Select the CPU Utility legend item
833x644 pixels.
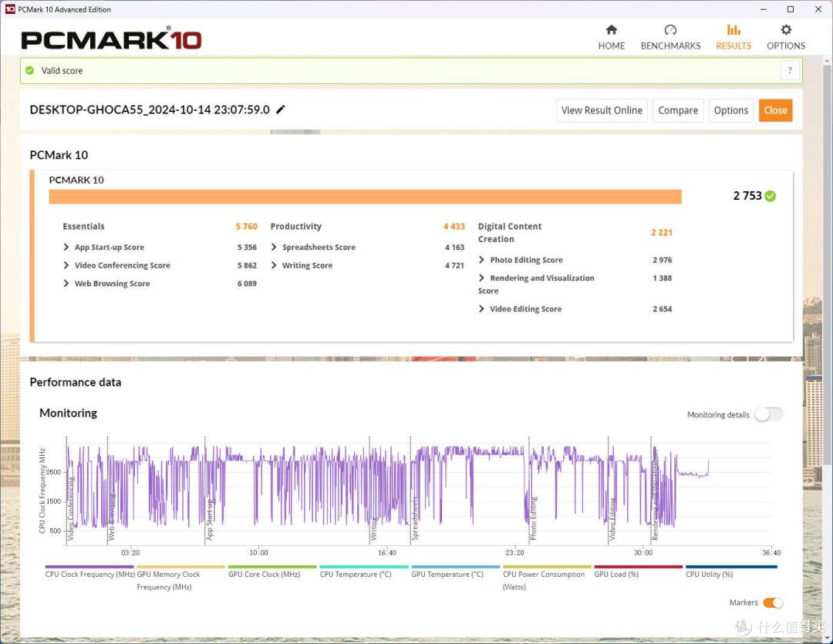pyautogui.click(x=731, y=572)
